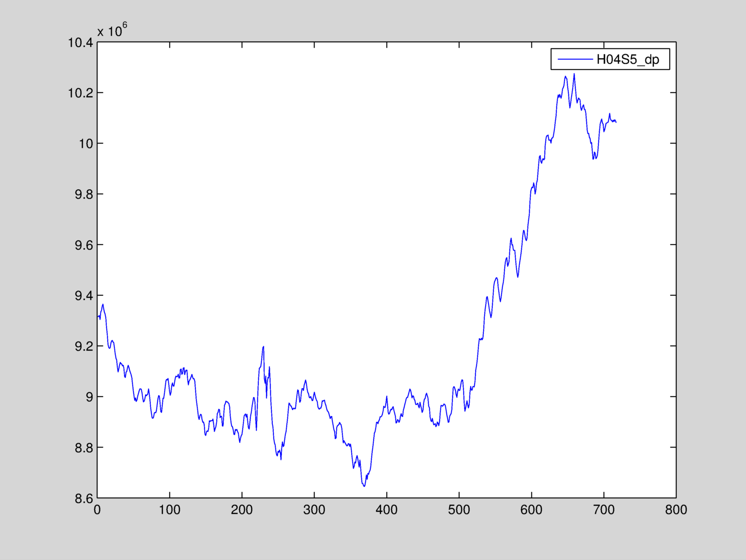
Task: Click the x-axis tick label 500
Action: (x=459, y=510)
